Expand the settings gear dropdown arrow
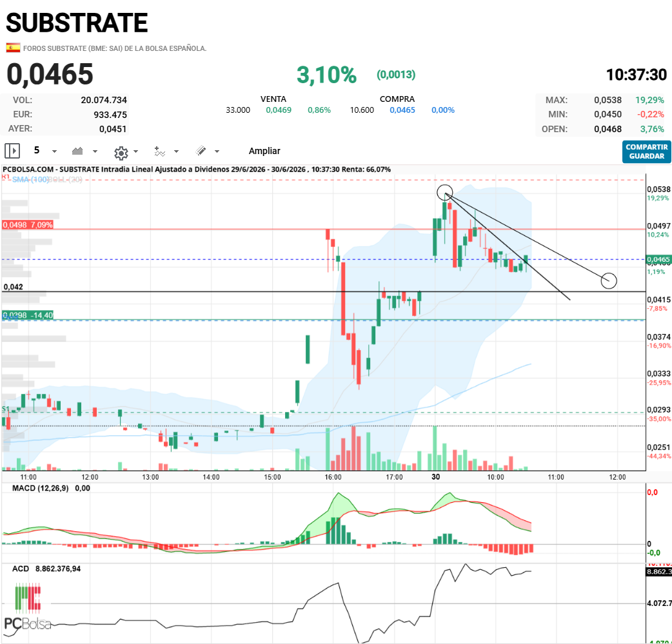Screen dimensions: 672x644 click(136, 151)
